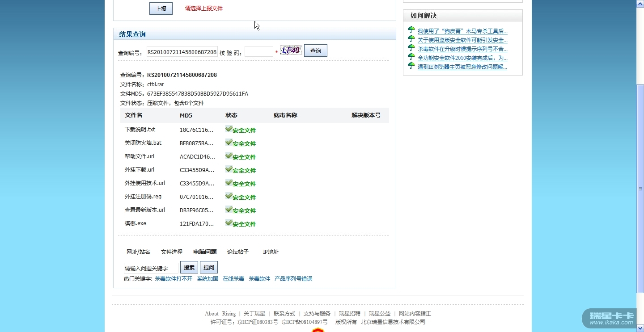Click the umbrella icon beside 全功能安全软件2010 article
This screenshot has width=644, height=332.
(x=411, y=57)
